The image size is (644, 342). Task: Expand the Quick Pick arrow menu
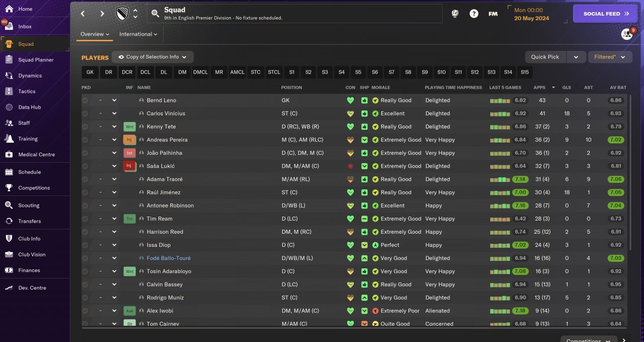(x=576, y=57)
